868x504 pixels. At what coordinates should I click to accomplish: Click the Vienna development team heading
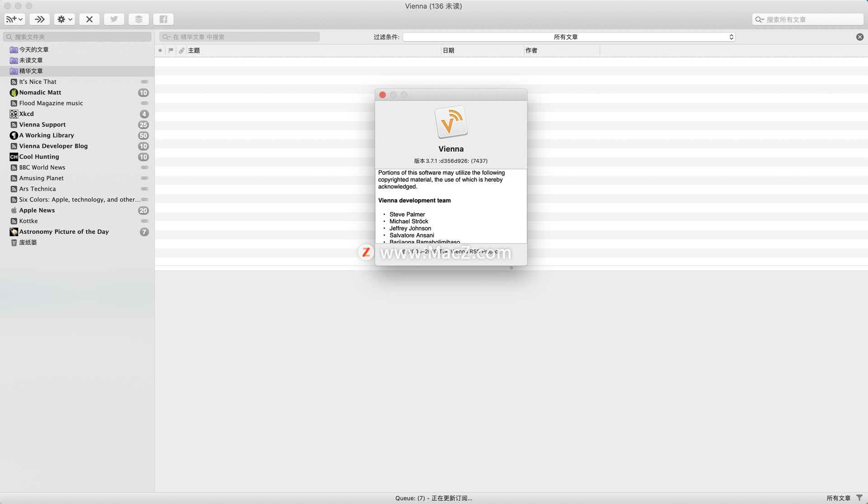414,200
